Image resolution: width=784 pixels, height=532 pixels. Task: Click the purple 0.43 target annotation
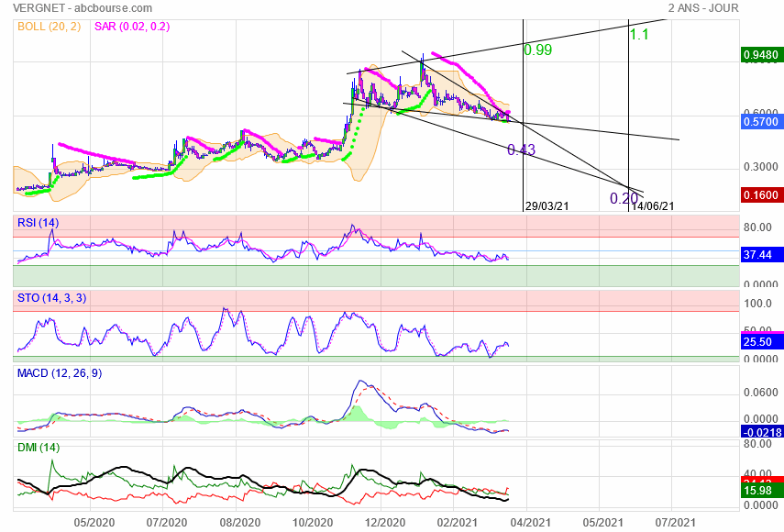tap(521, 150)
